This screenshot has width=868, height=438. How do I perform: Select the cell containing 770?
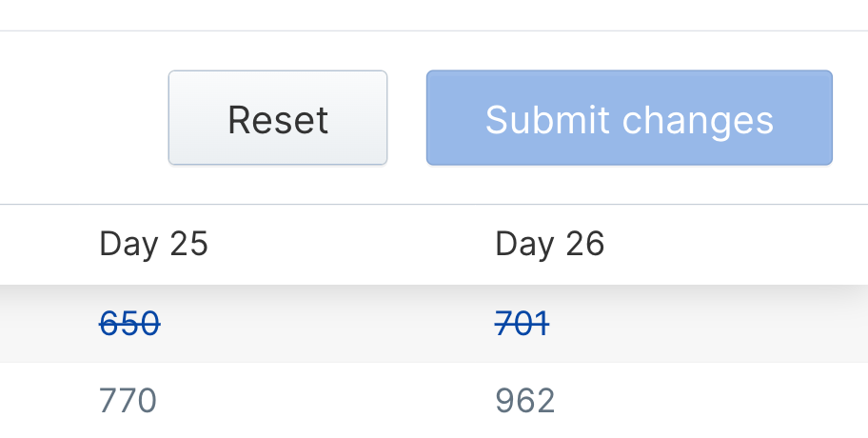128,400
